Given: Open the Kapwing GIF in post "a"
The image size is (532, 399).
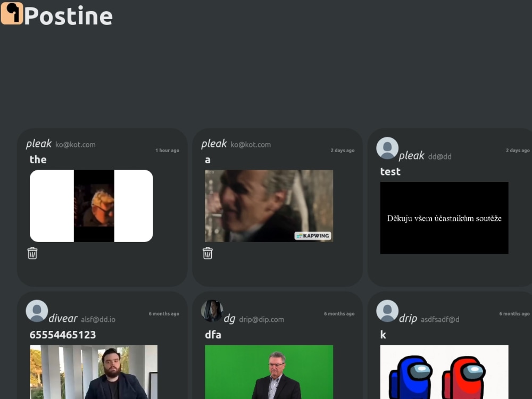Looking at the screenshot, I should click(269, 206).
